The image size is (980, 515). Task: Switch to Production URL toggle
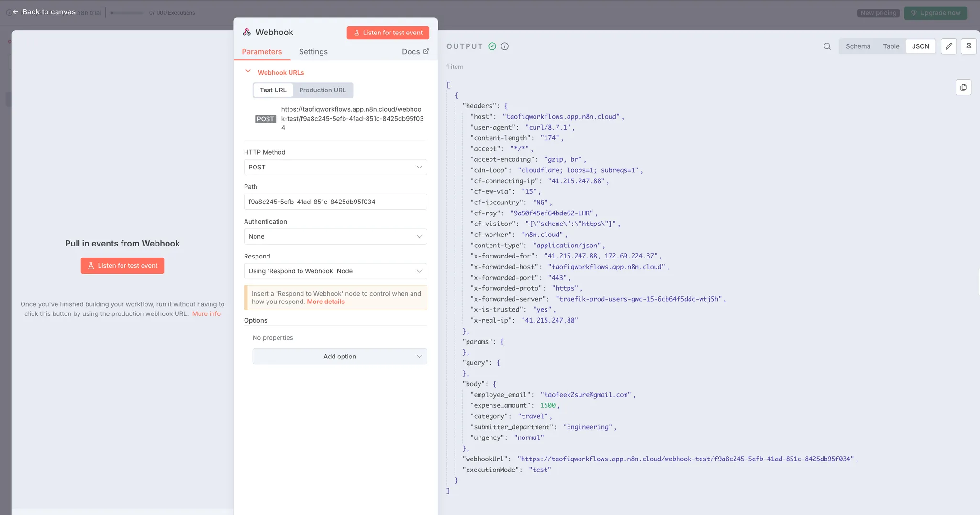[x=322, y=90]
